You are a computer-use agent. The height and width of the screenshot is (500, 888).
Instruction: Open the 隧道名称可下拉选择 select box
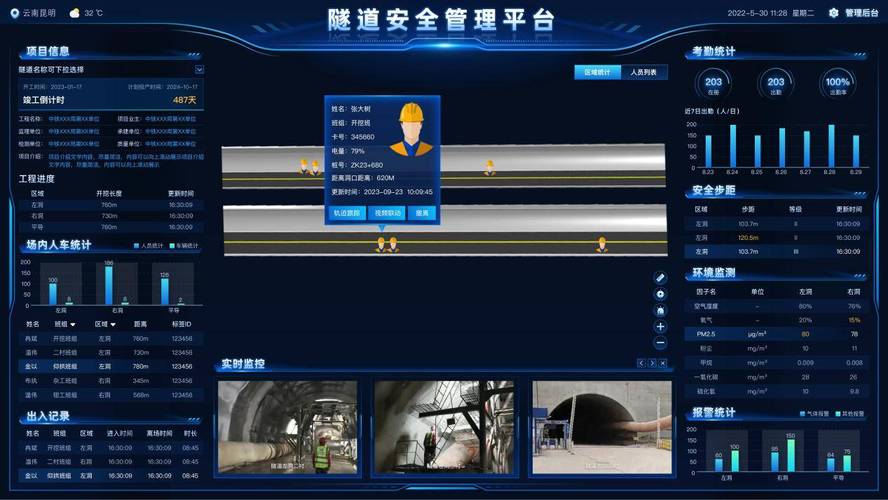(111, 69)
